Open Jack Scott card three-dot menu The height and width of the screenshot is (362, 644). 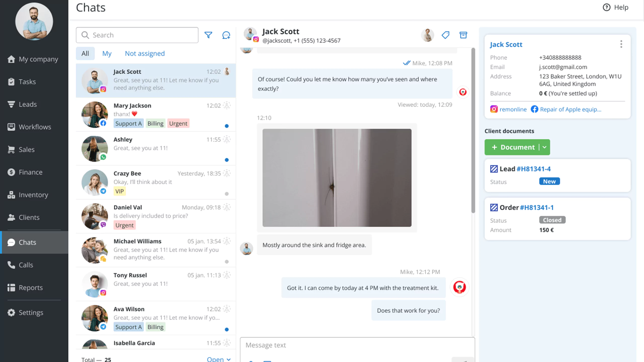(621, 44)
